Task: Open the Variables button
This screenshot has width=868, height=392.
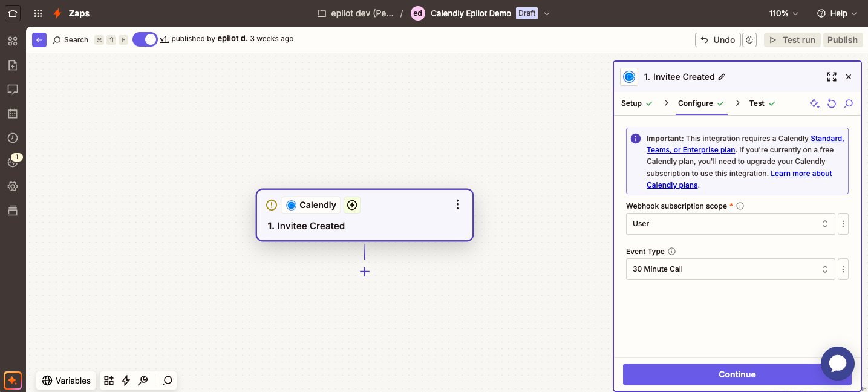Action: point(66,381)
